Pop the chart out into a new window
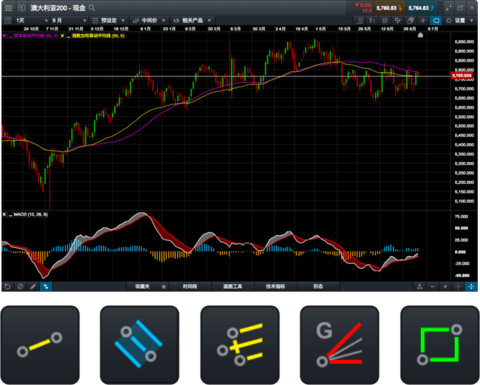480x385 pixels. click(x=460, y=8)
